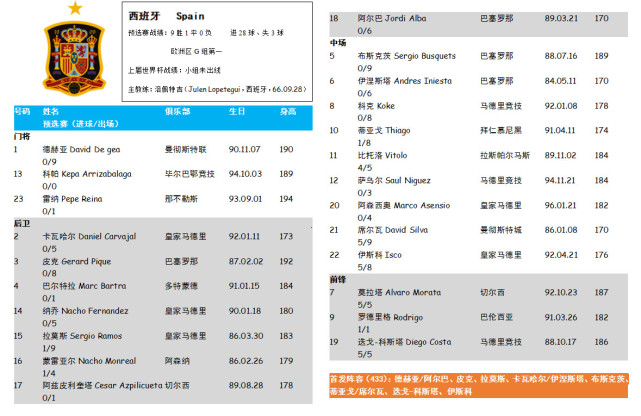Viewport: 641px width, 416px height.
Task: Click club 拉斯帕尔马斯 in Vitolo row
Action: tap(505, 156)
